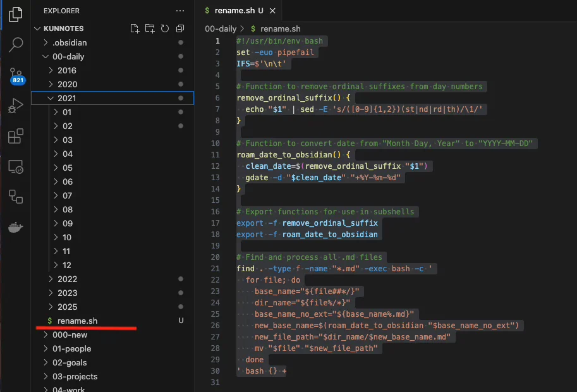
Task: Open the Search view in activity bar
Action: coord(16,44)
